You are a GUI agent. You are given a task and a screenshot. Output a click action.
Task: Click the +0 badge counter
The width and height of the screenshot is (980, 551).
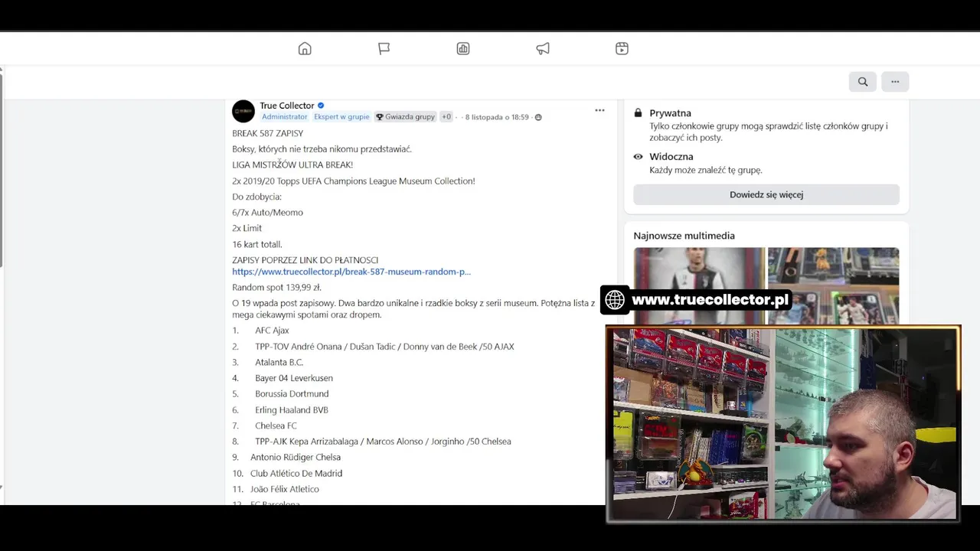click(446, 117)
